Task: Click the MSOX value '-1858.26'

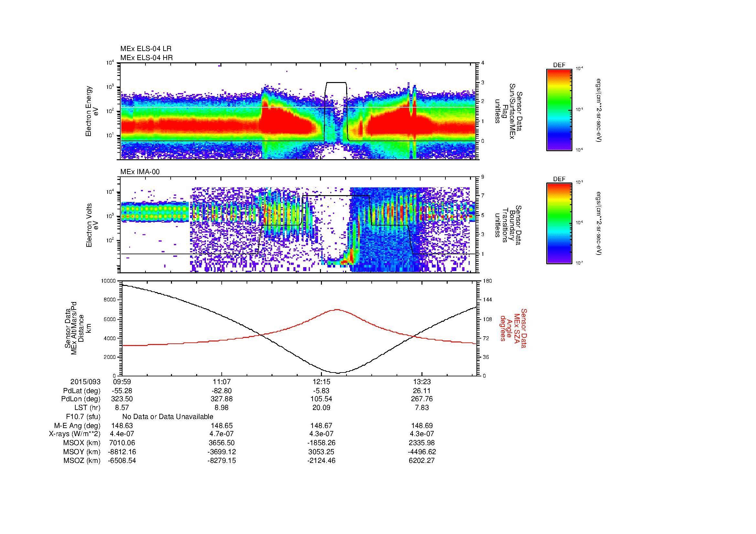Action: pyautogui.click(x=321, y=443)
